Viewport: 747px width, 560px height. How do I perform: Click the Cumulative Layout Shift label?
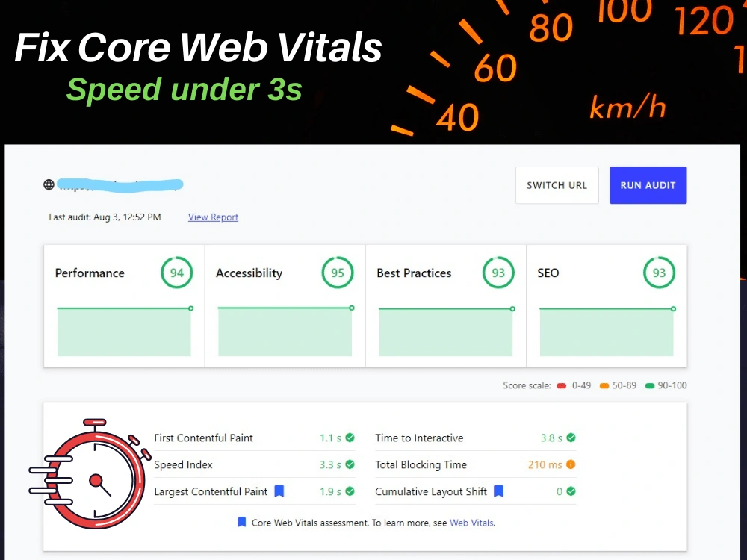point(431,491)
